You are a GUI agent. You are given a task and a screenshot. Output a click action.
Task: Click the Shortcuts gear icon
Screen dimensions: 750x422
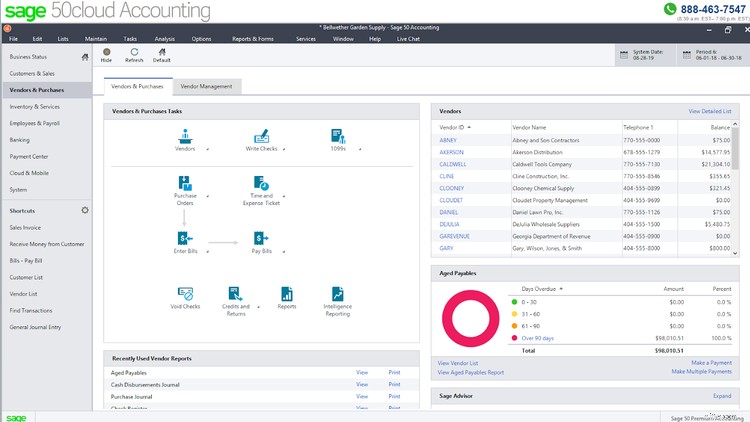pos(85,210)
